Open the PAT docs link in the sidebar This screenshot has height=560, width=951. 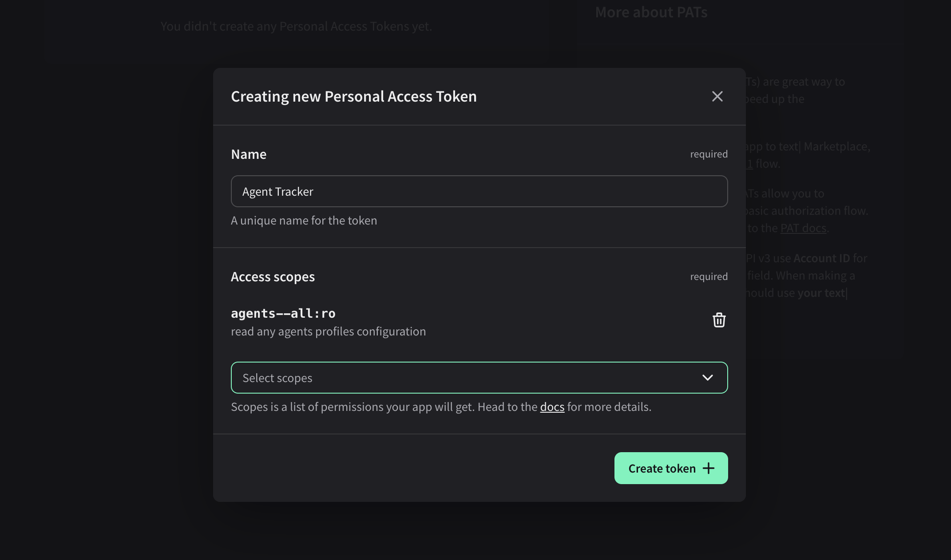(804, 228)
